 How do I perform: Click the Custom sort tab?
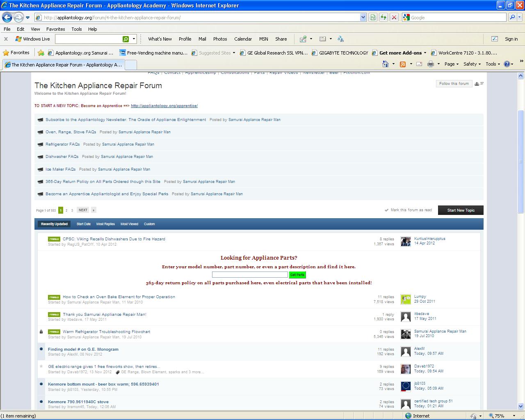tap(149, 224)
